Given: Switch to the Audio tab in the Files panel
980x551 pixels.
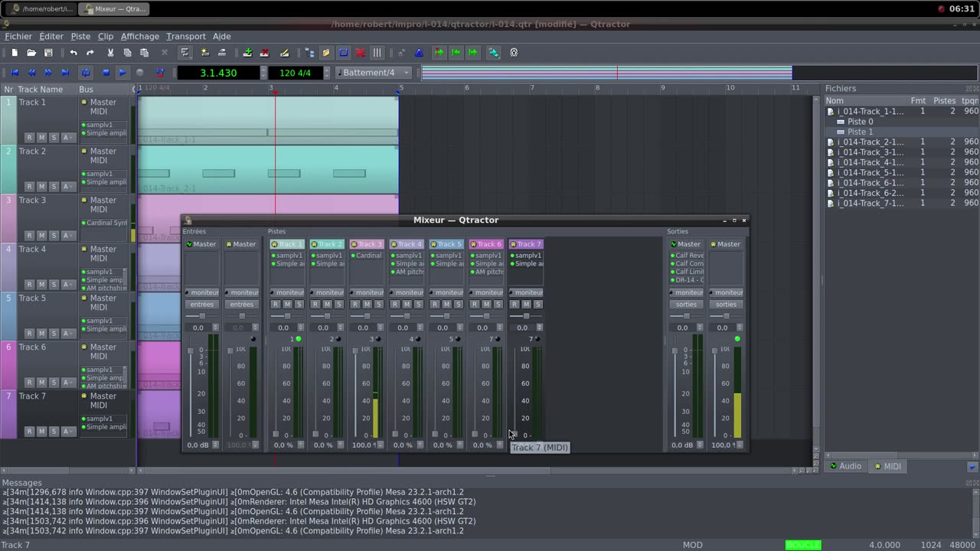Looking at the screenshot, I should pyautogui.click(x=845, y=466).
